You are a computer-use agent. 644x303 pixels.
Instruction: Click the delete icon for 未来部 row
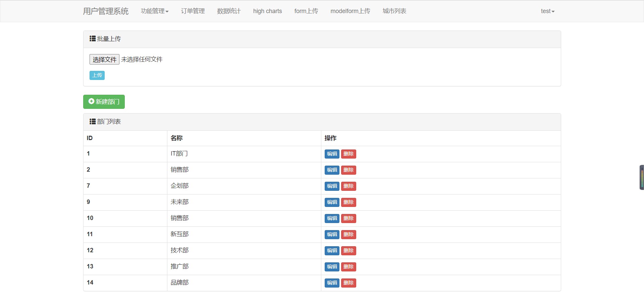point(348,202)
